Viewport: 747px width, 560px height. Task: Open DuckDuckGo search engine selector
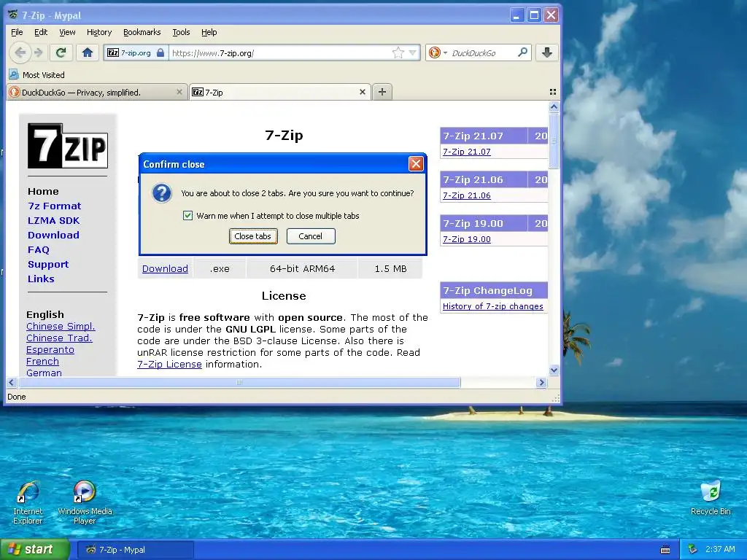point(438,52)
